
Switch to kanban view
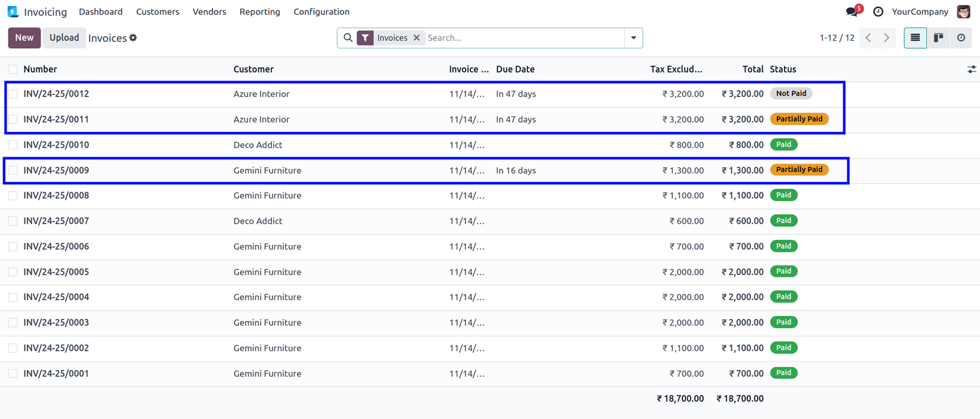pyautogui.click(x=938, y=38)
